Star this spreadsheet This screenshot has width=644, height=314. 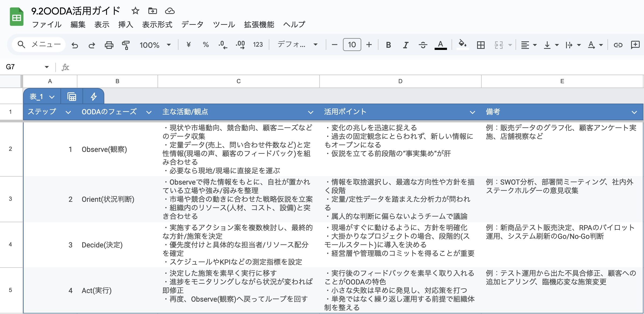click(135, 11)
